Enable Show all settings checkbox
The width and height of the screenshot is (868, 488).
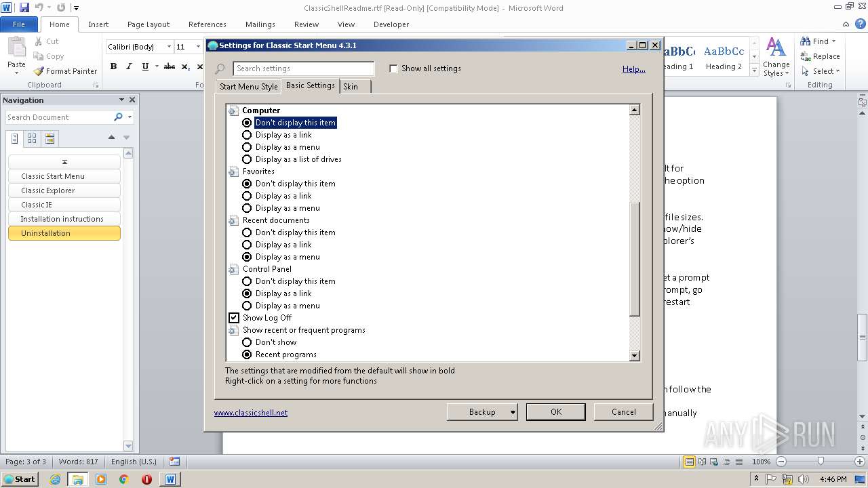pyautogui.click(x=393, y=68)
